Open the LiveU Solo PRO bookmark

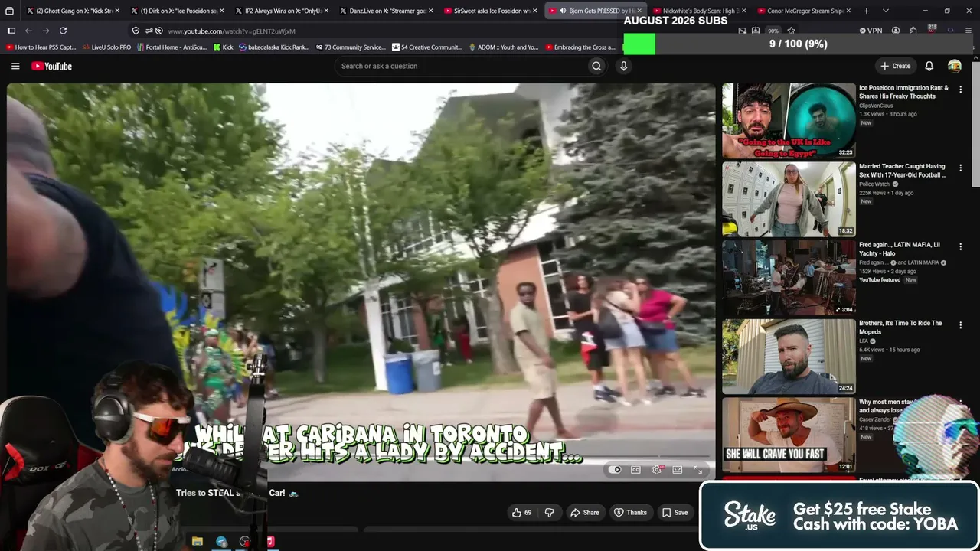[x=106, y=47]
